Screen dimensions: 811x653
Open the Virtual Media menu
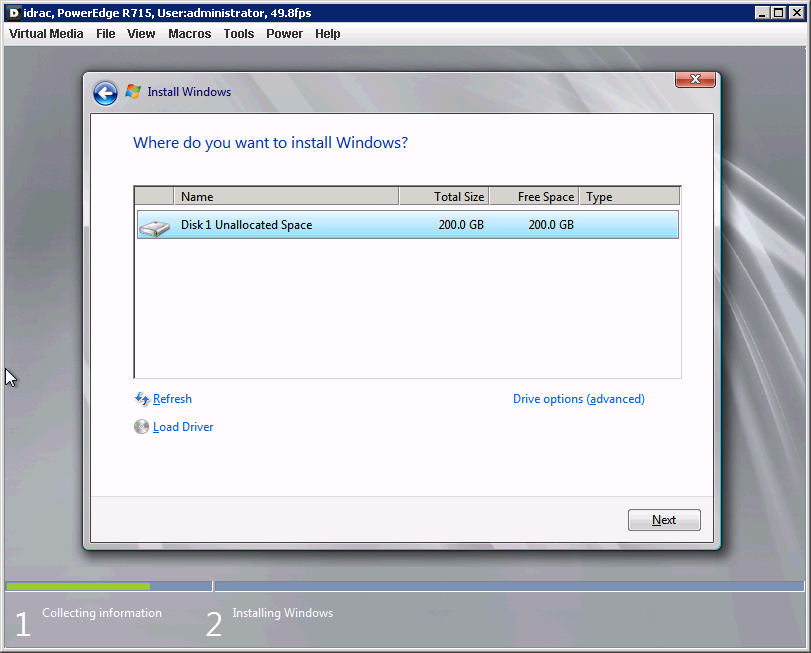46,34
